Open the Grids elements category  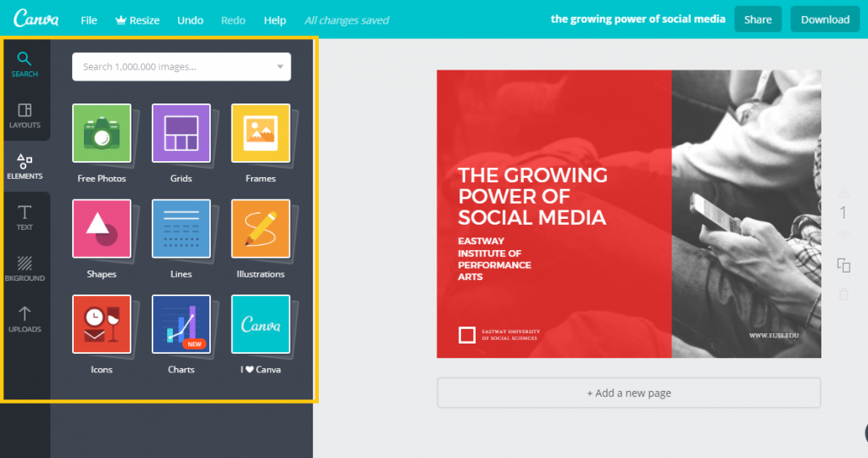(x=181, y=133)
